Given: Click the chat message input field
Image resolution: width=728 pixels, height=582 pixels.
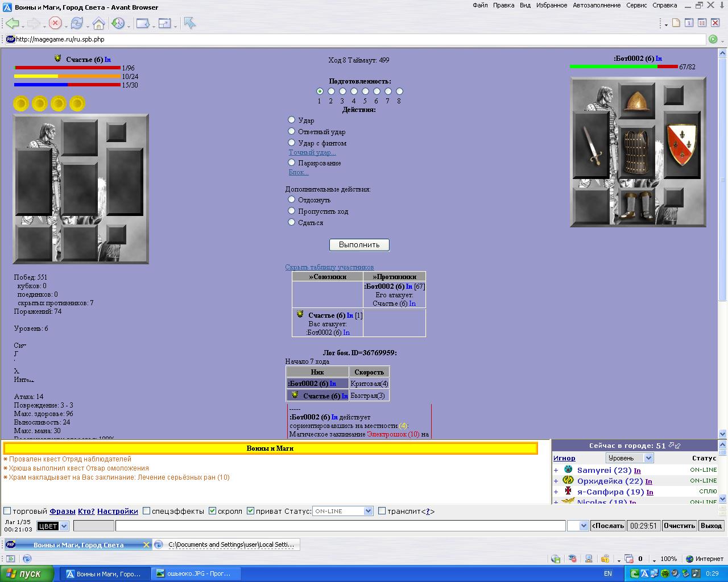Looking at the screenshot, I should (x=341, y=526).
